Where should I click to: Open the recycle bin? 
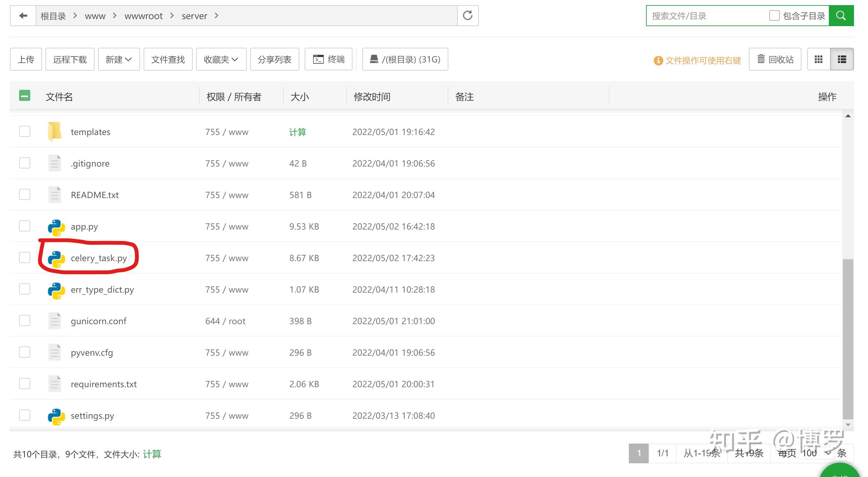coord(775,59)
